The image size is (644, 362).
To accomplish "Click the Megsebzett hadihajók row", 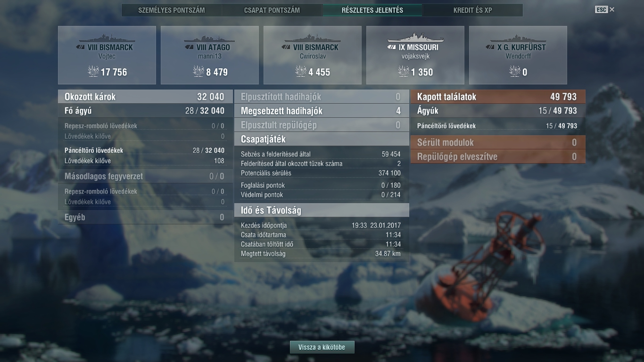I will [x=322, y=111].
